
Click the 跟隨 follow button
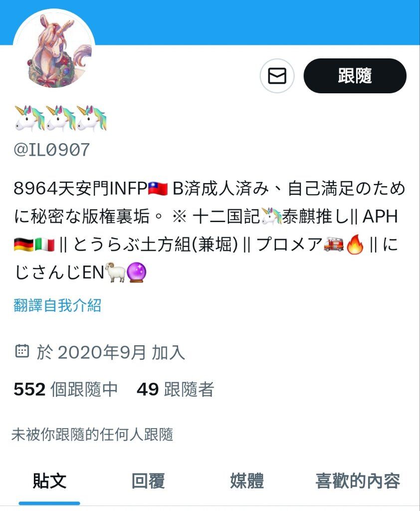[355, 76]
